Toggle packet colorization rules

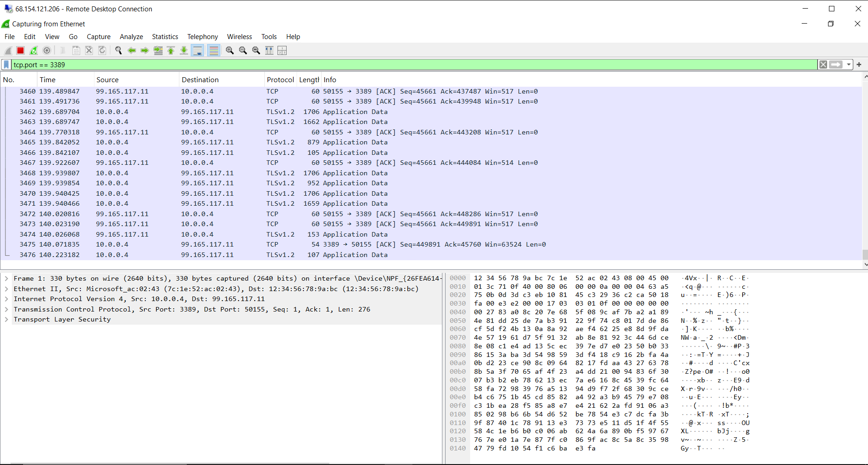213,50
